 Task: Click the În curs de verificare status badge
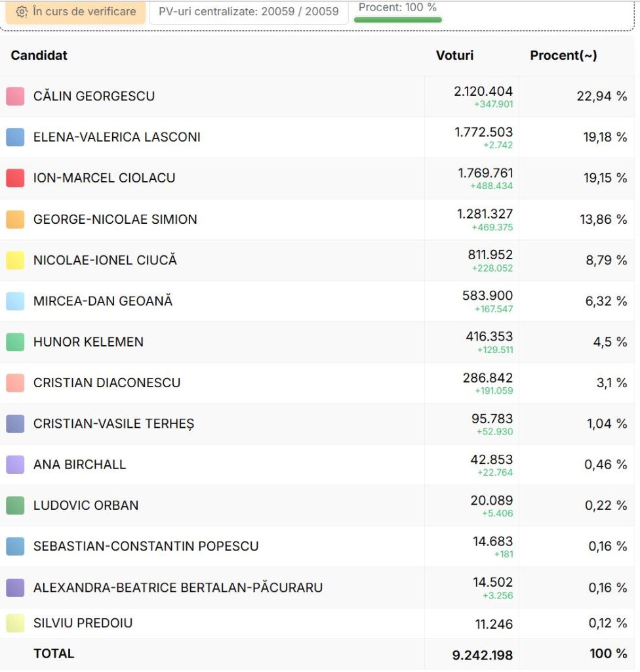point(76,12)
